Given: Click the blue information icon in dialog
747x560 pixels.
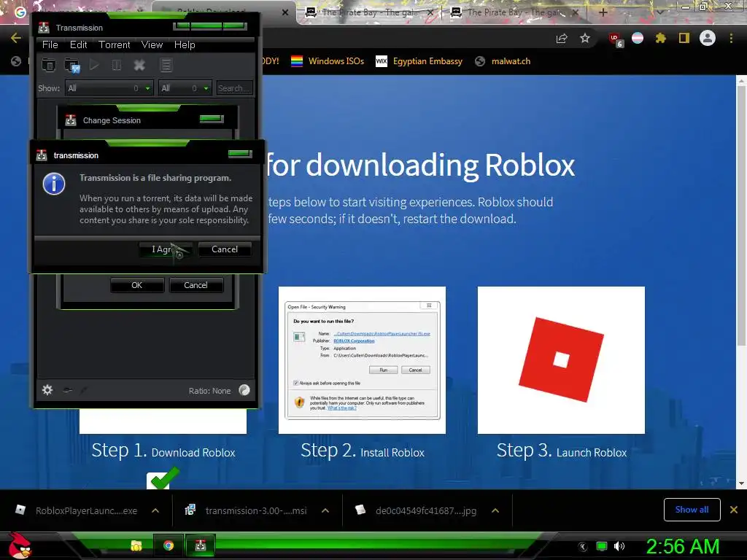Looking at the screenshot, I should click(54, 184).
